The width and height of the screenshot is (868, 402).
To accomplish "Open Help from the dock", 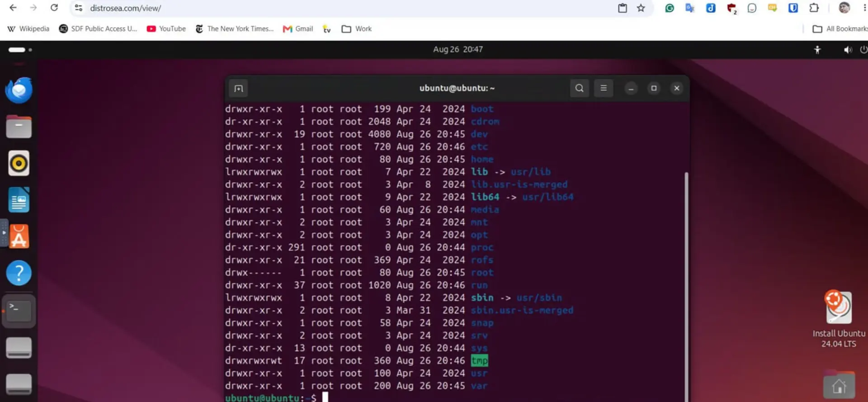I will tap(19, 273).
